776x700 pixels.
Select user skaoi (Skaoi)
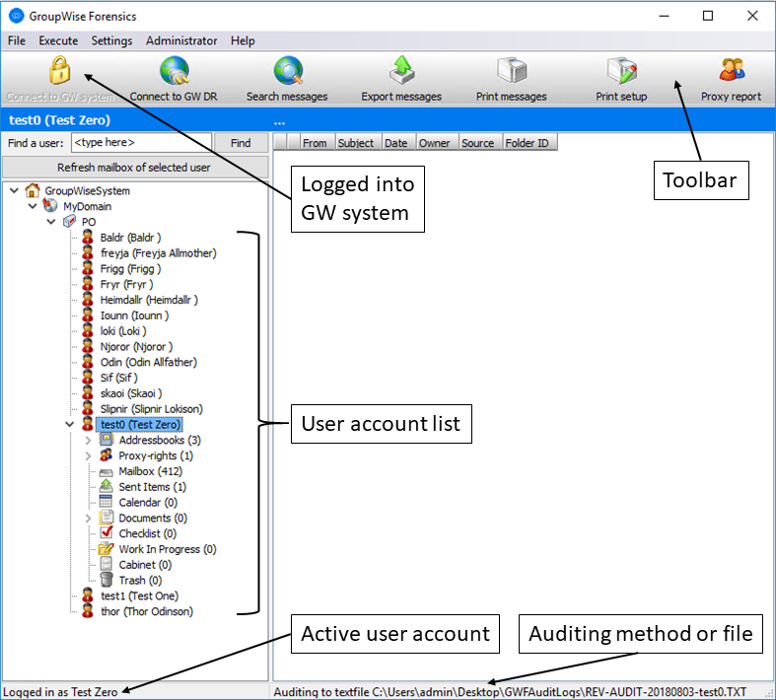click(131, 393)
